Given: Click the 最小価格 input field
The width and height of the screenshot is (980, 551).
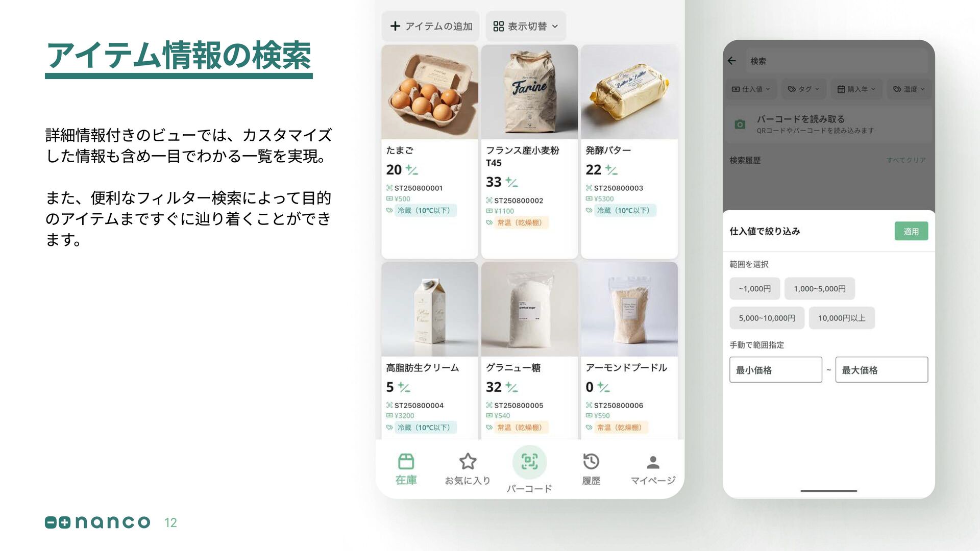Looking at the screenshot, I should [x=775, y=369].
